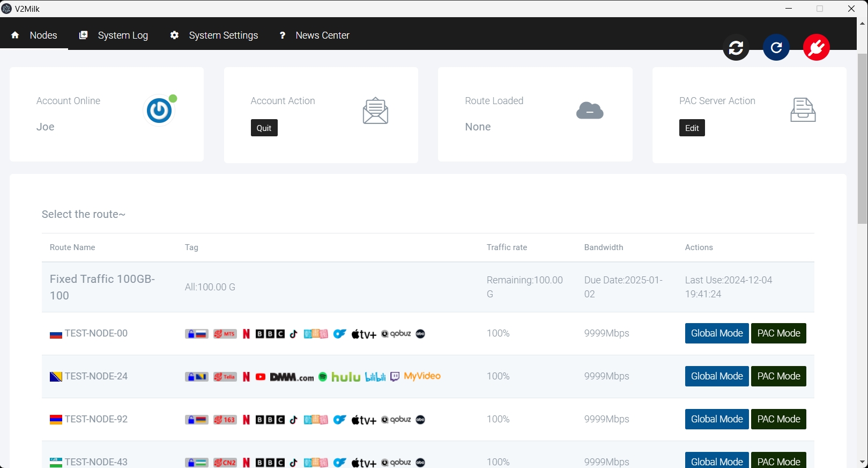The image size is (868, 468).
Task: Enable Global Mode for TEST-NODE-00
Action: pos(716,333)
